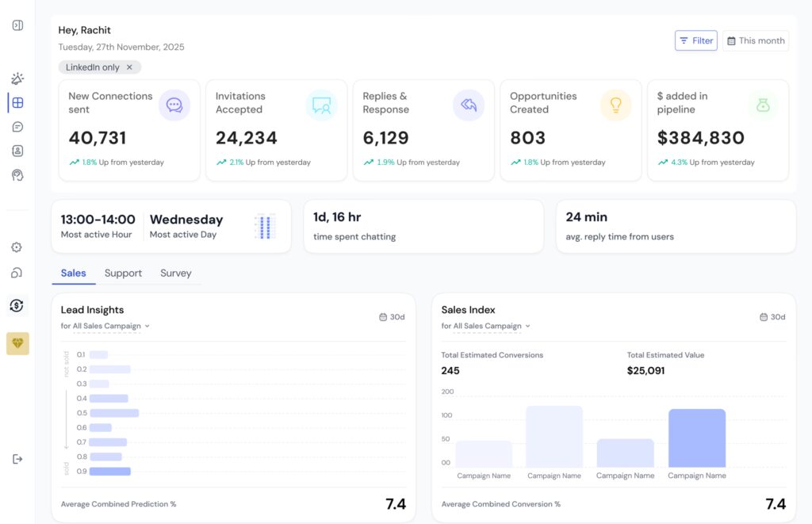Viewport: 812px width, 524px height.
Task: Open the chat messages sidebar icon
Action: [17, 127]
